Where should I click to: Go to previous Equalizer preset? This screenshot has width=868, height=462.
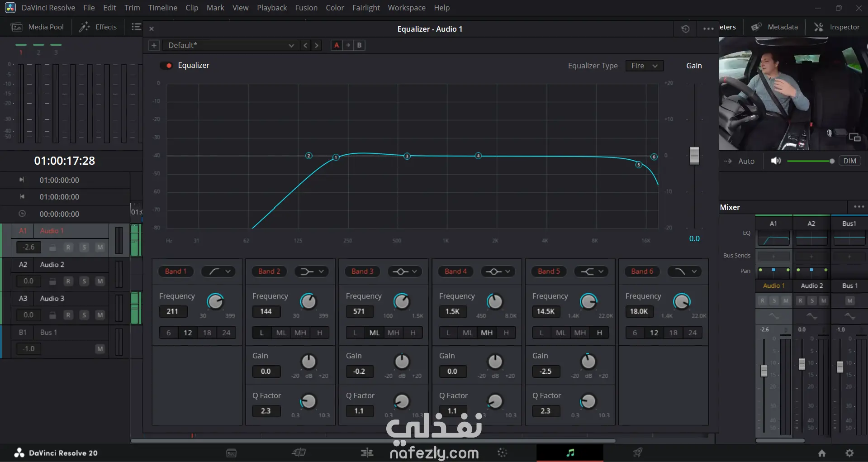coord(306,45)
